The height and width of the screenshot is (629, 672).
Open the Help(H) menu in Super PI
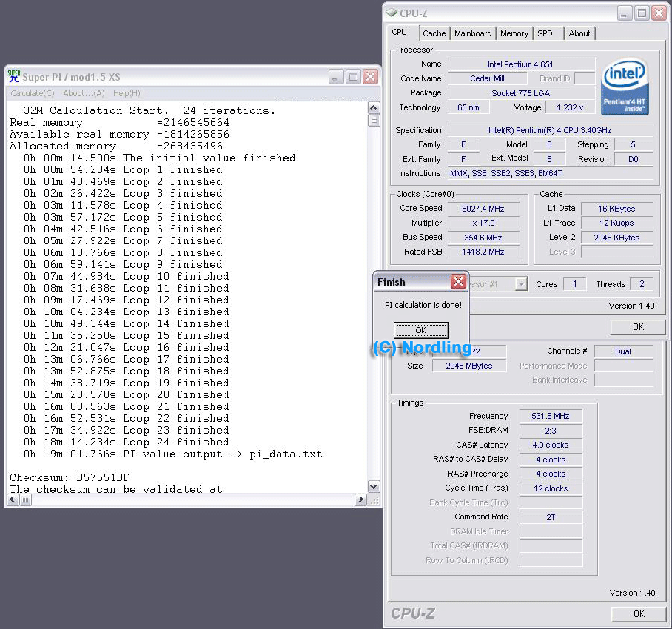coord(127,93)
